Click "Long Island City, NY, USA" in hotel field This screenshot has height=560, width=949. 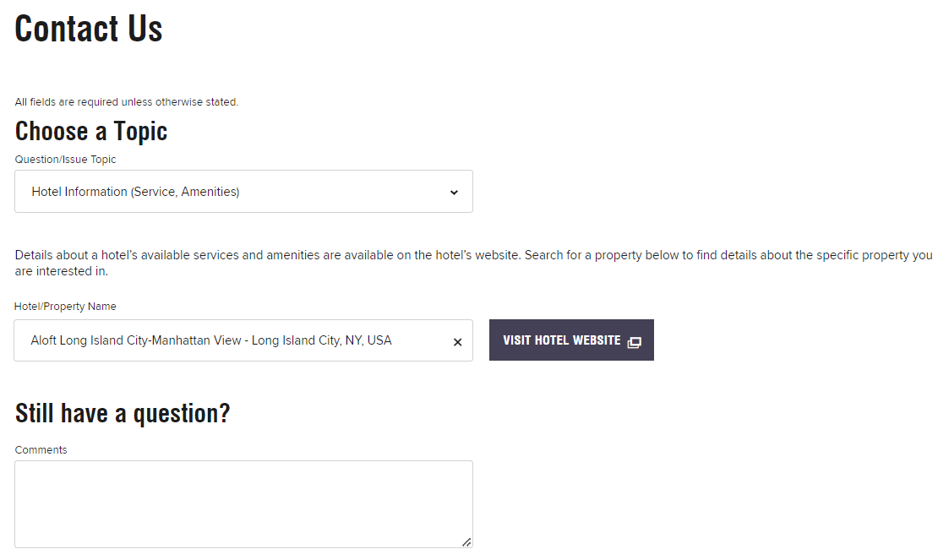[322, 340]
